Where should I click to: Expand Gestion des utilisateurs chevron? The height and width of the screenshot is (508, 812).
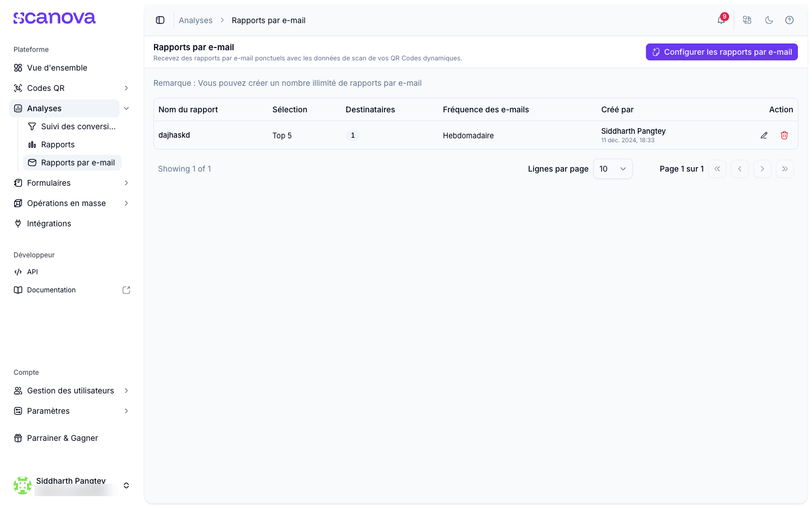pos(126,391)
